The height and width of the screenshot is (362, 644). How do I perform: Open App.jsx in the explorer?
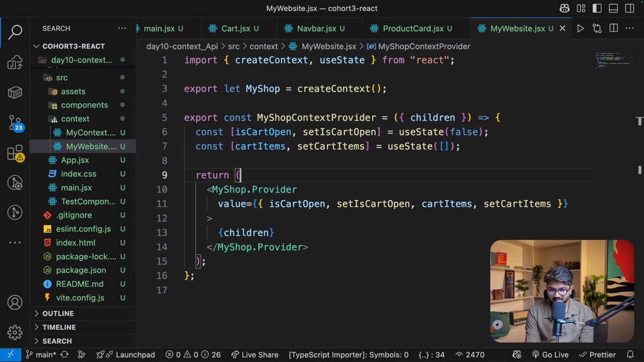click(x=83, y=160)
